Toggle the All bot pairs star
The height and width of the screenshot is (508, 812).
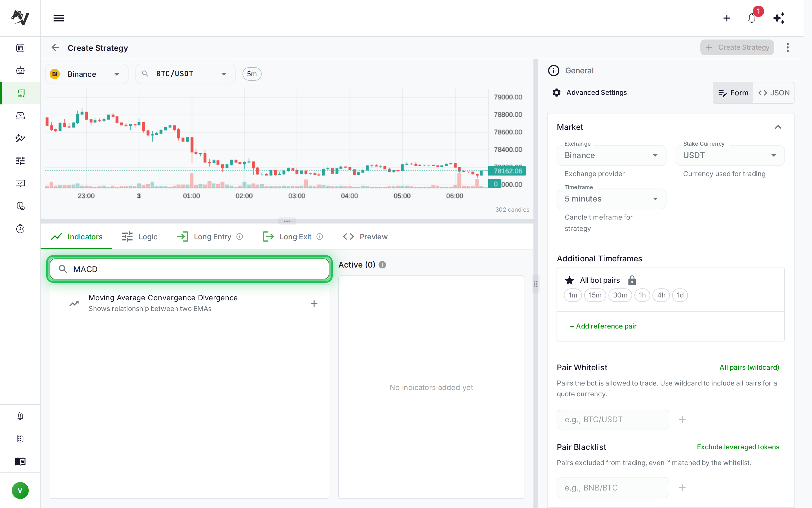(x=570, y=280)
